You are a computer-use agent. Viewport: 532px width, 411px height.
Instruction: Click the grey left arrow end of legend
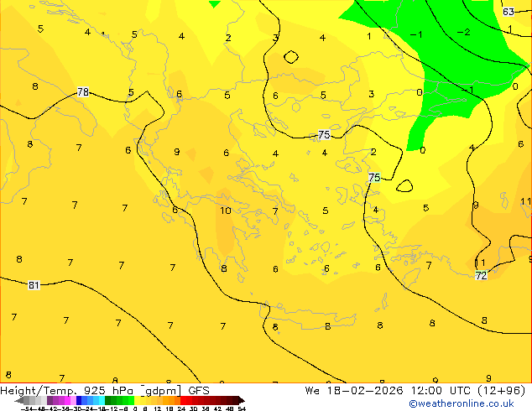pyautogui.click(x=19, y=401)
